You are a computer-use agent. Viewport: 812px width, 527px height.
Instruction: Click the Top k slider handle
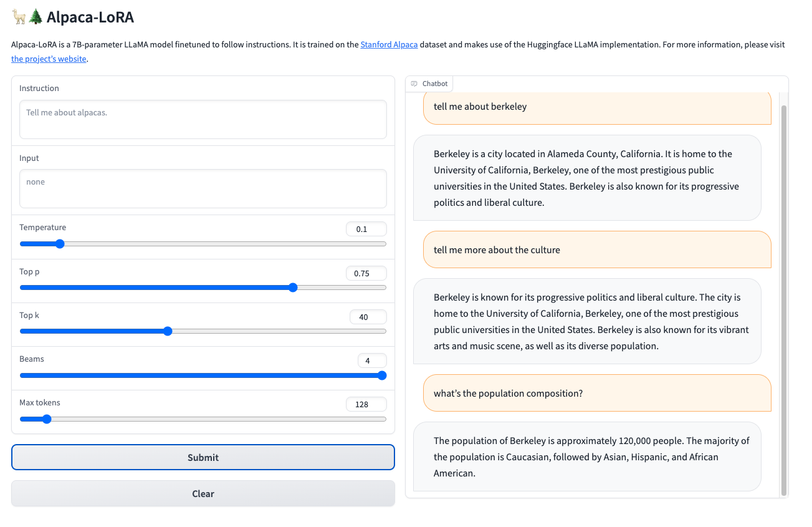[x=167, y=331]
